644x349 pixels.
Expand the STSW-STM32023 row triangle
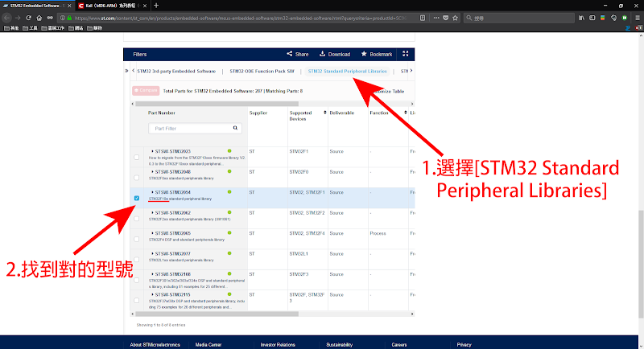[x=152, y=151]
